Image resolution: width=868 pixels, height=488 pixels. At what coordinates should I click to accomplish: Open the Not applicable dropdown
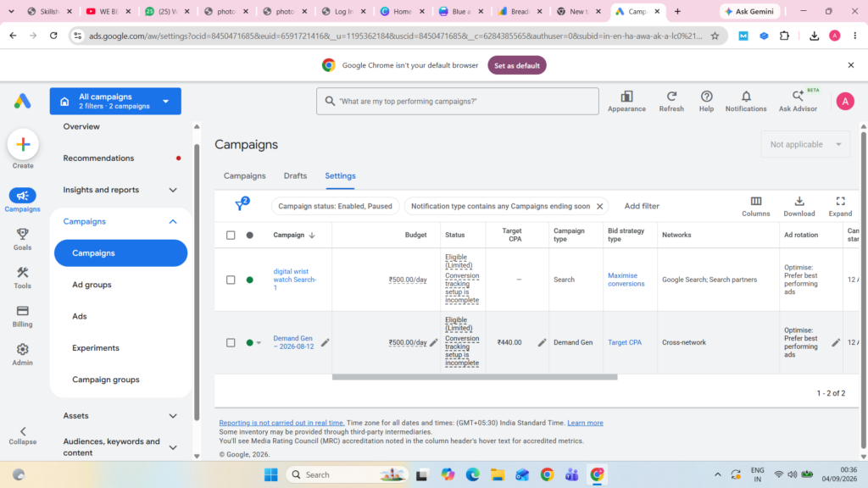(x=805, y=144)
